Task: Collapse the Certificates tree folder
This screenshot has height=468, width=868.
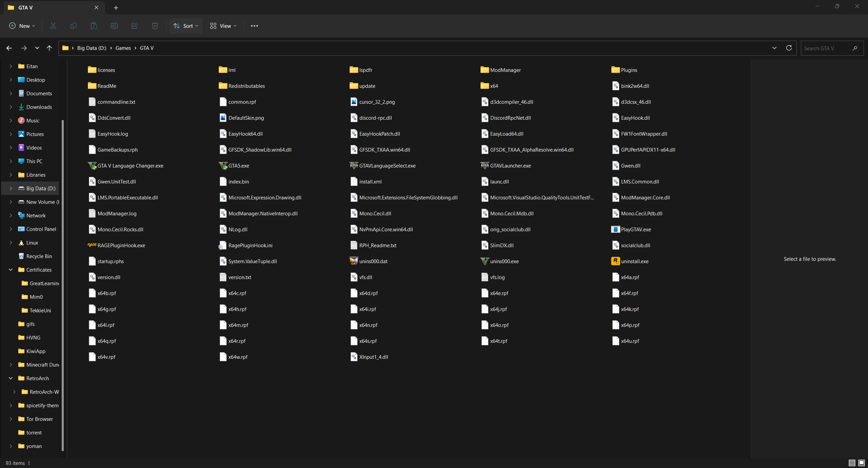Action: click(x=11, y=270)
